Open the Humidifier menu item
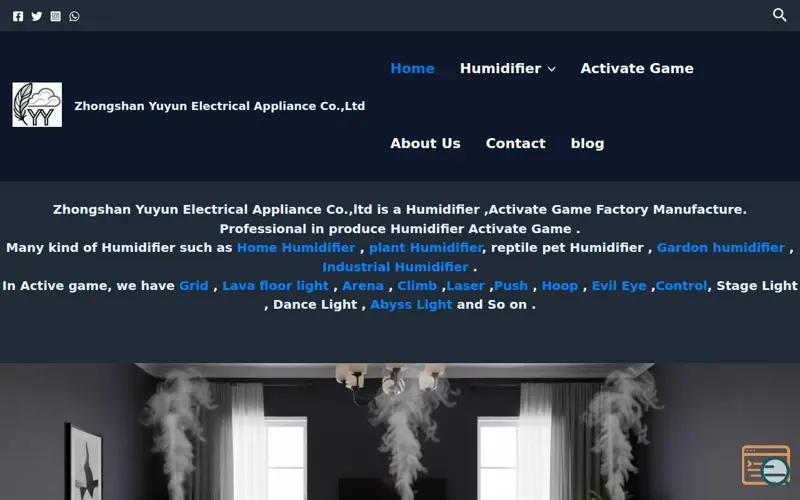800x500 pixels. (500, 68)
